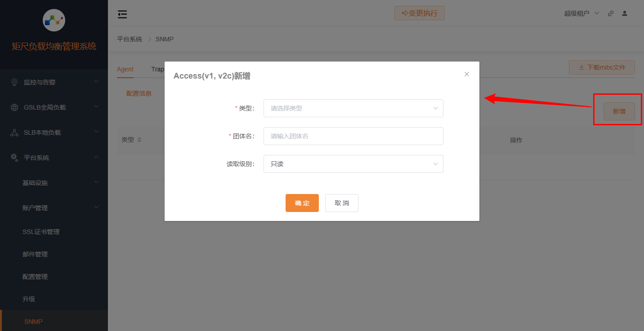Click the user profile icon top right
This screenshot has height=331, width=644.
click(x=625, y=13)
